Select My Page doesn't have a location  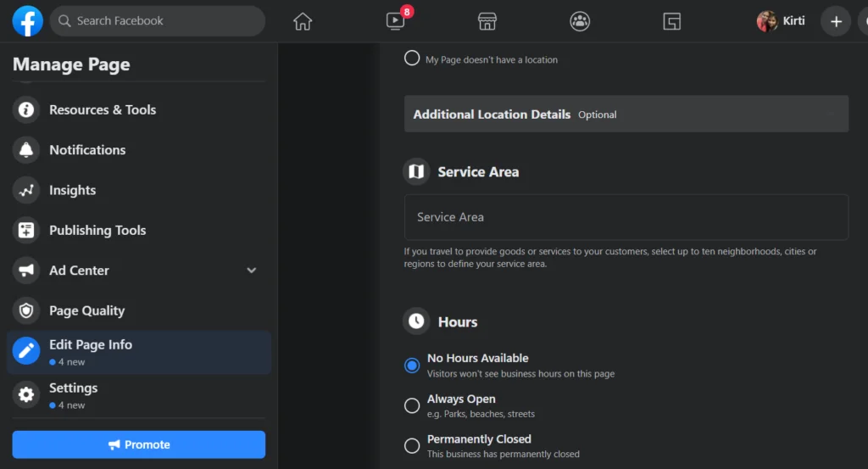(x=412, y=59)
